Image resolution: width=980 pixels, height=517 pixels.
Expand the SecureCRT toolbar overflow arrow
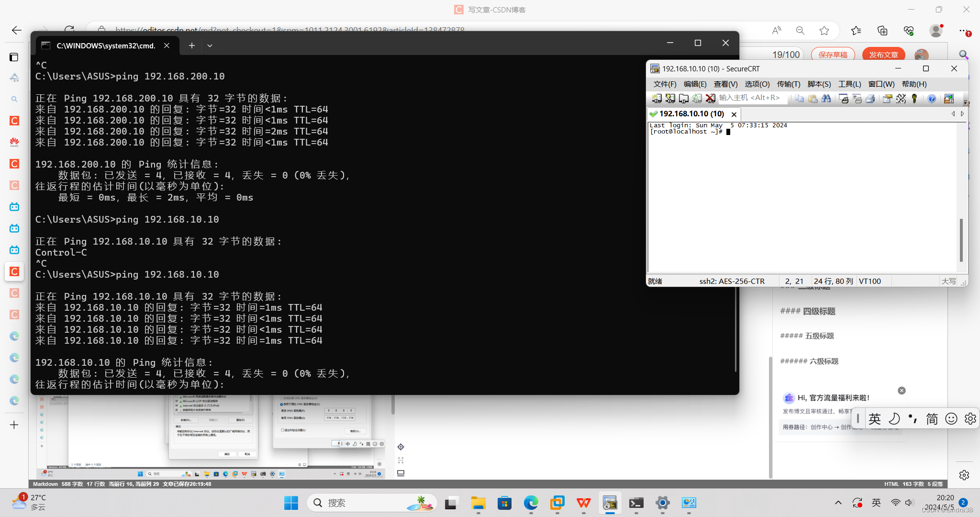[x=966, y=102]
